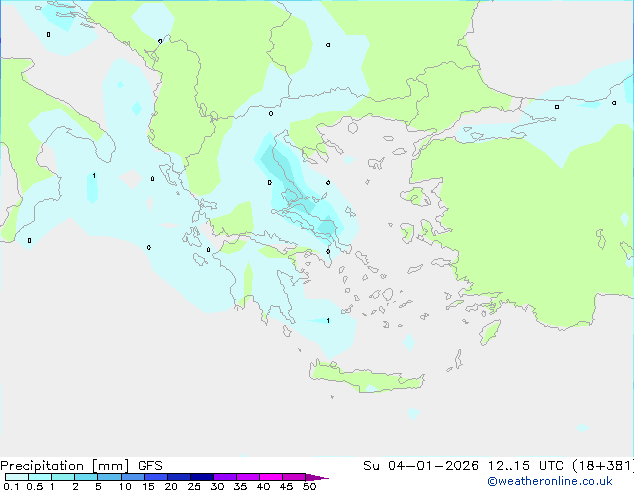Click the island of Rhodes on the map

click(490, 332)
